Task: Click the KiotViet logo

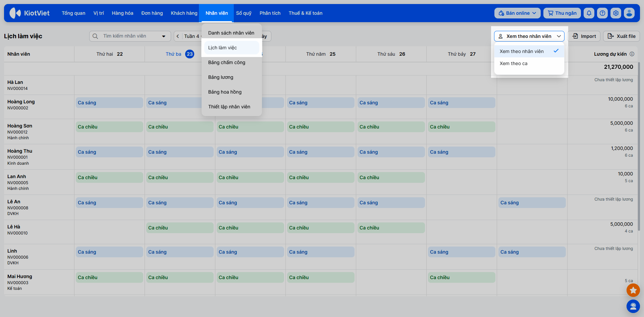Action: pyautogui.click(x=30, y=13)
